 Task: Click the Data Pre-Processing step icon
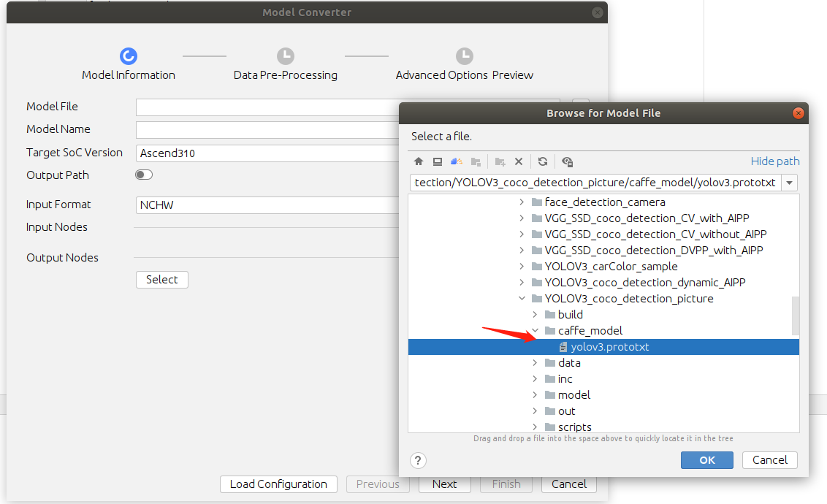pyautogui.click(x=286, y=56)
